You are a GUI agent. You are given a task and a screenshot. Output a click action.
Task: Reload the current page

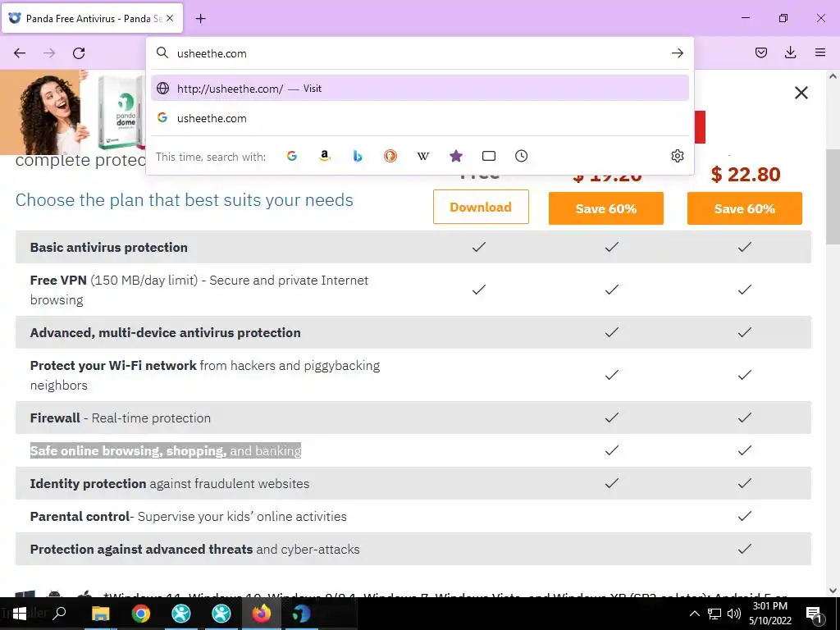79,53
